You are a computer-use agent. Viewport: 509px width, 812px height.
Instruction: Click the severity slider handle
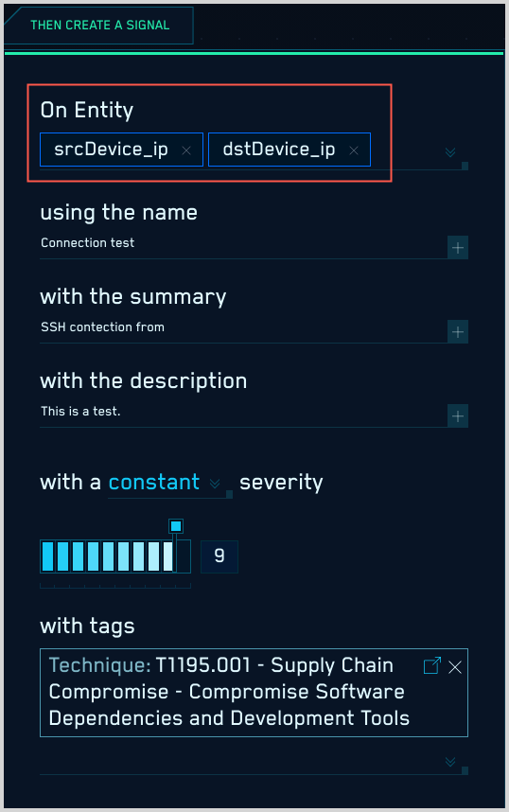tap(176, 526)
